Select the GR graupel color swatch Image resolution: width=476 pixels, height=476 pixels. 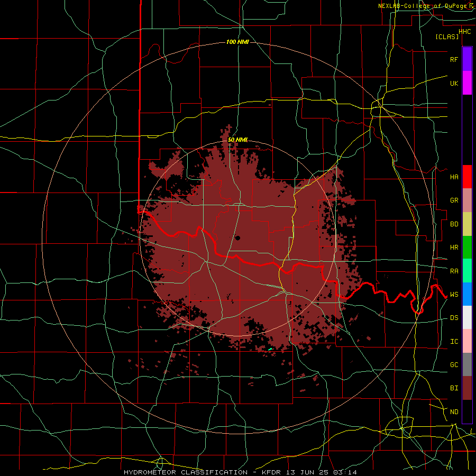tap(467, 200)
